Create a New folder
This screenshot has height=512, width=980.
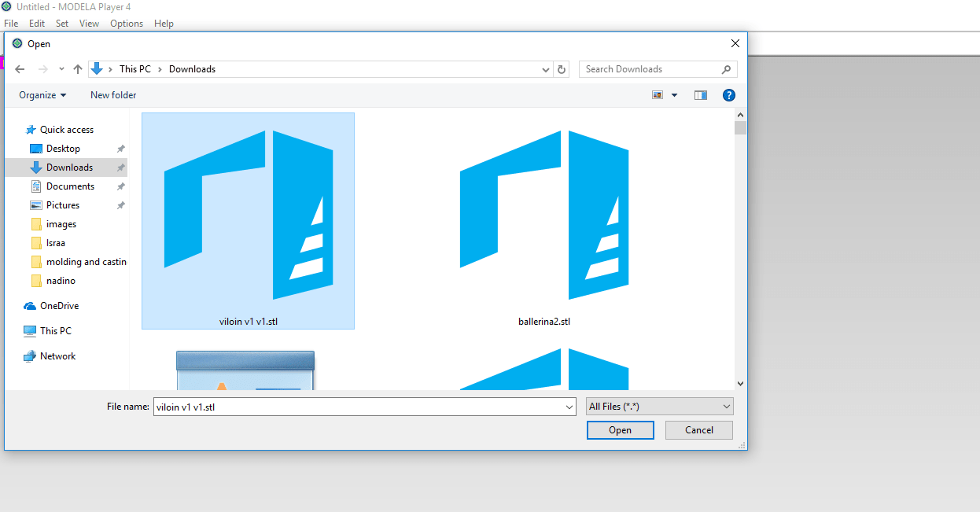(x=113, y=95)
